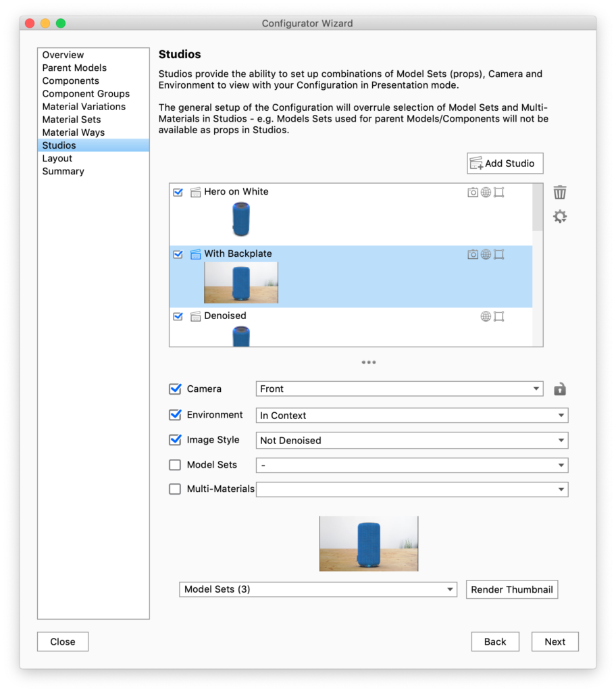Uncheck the Camera checkbox
Viewport: 616px width, 692px height.
(x=175, y=389)
